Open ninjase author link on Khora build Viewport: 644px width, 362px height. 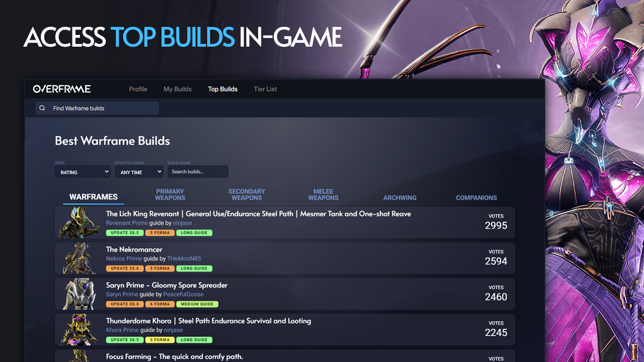(173, 330)
